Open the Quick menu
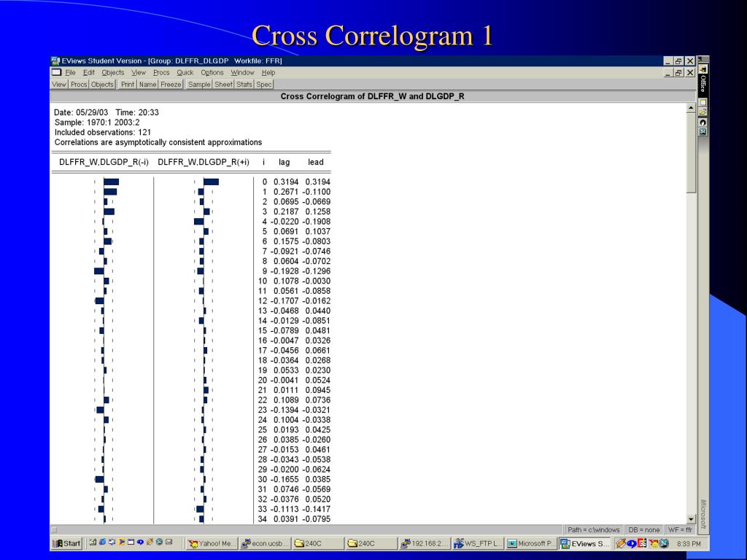 [x=185, y=72]
